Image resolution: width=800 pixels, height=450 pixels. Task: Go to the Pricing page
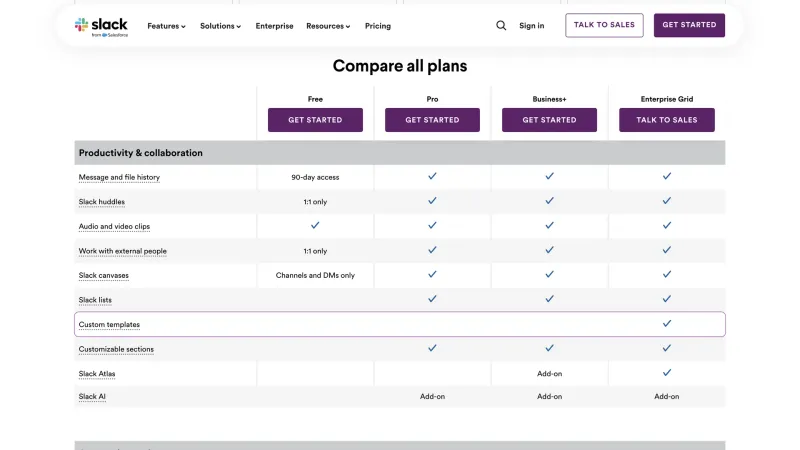(378, 26)
